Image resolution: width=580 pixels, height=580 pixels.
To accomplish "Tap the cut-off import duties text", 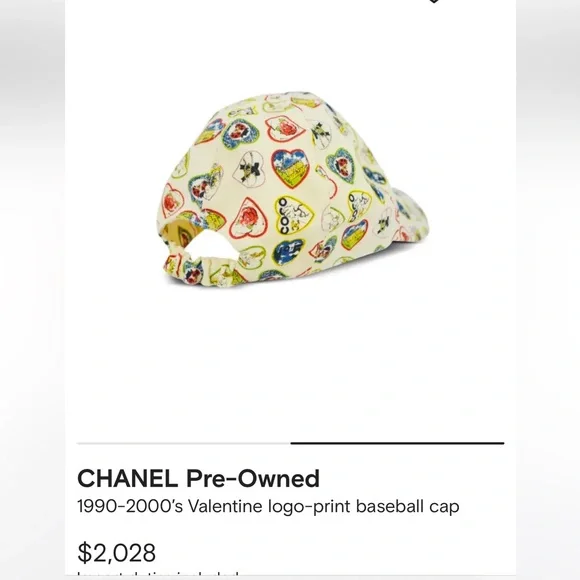I will click(157, 576).
